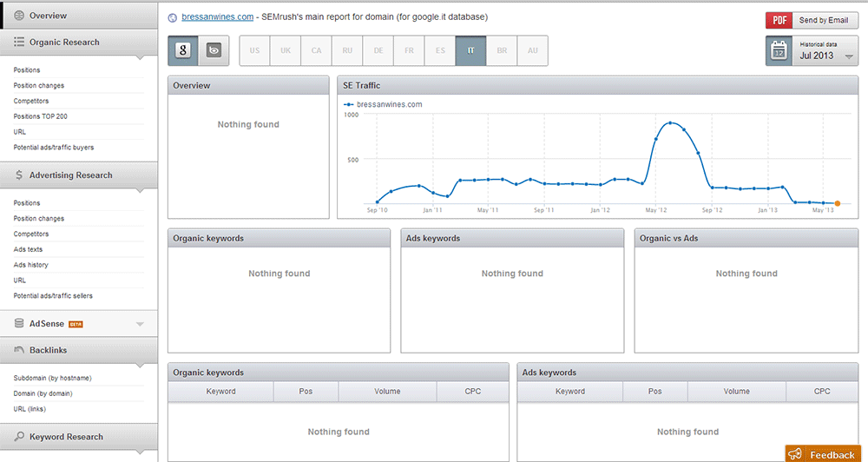The image size is (868, 462).
Task: Sort Ads keywords table by Volume
Action: pyautogui.click(x=737, y=391)
